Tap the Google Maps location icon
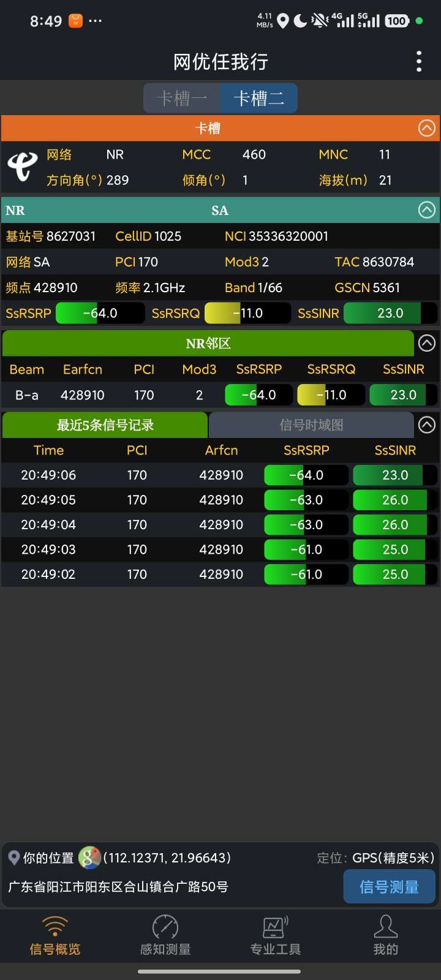Screen dimensions: 441x980 pos(89,858)
